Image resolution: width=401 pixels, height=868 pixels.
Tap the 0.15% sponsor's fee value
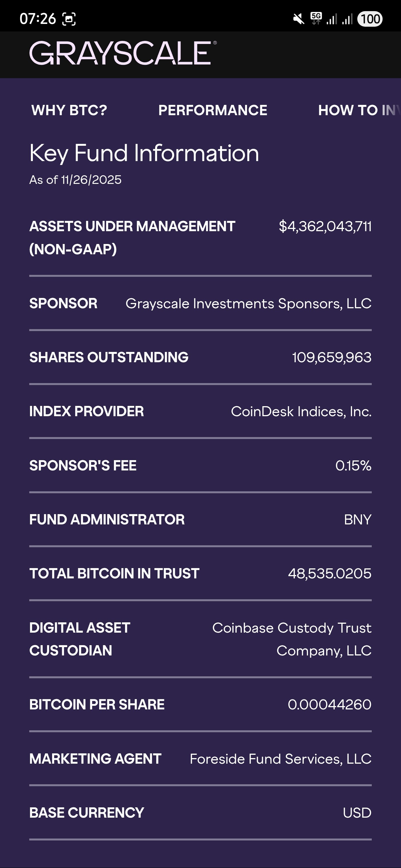[x=353, y=466]
